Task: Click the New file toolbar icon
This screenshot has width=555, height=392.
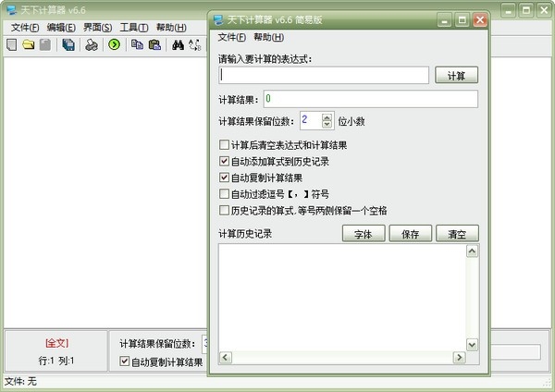Action: tap(12, 45)
